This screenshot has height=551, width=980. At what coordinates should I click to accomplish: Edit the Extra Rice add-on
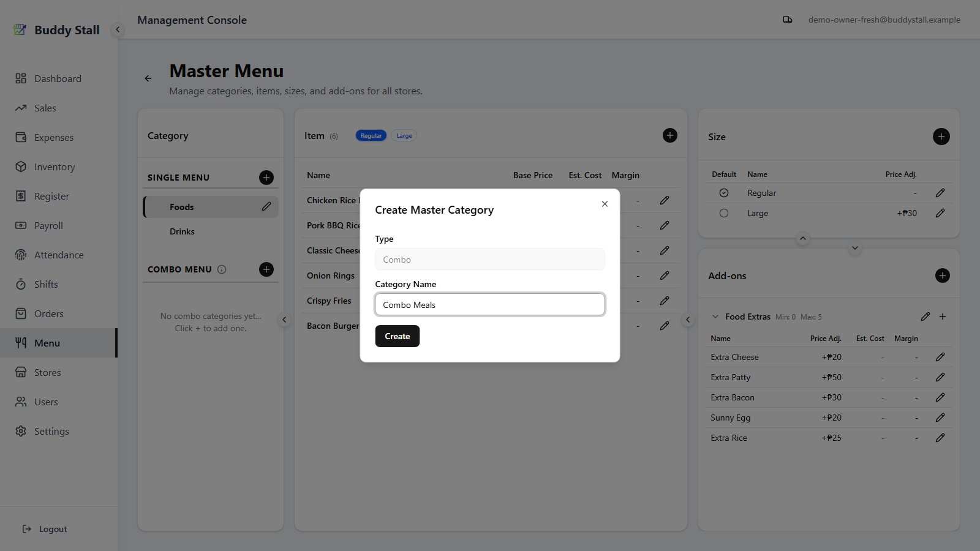coord(940,438)
